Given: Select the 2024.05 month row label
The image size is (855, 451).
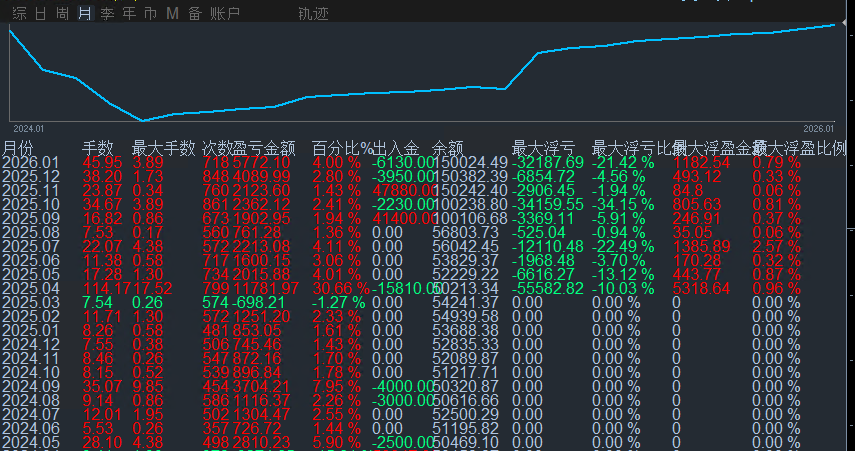Looking at the screenshot, I should click(x=31, y=442).
